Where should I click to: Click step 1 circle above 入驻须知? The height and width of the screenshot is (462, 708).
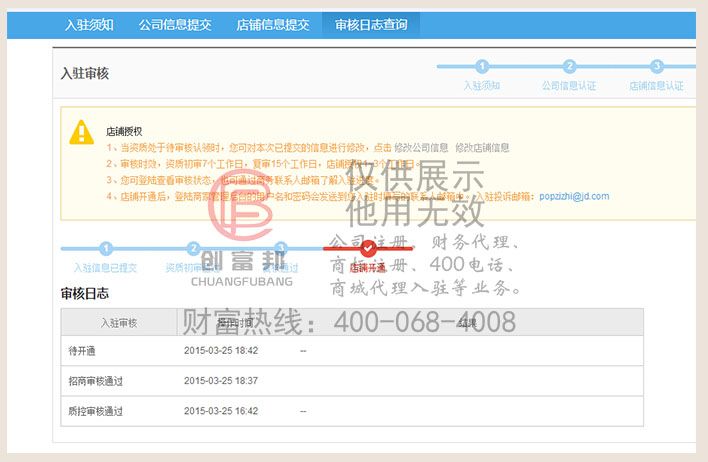(481, 67)
